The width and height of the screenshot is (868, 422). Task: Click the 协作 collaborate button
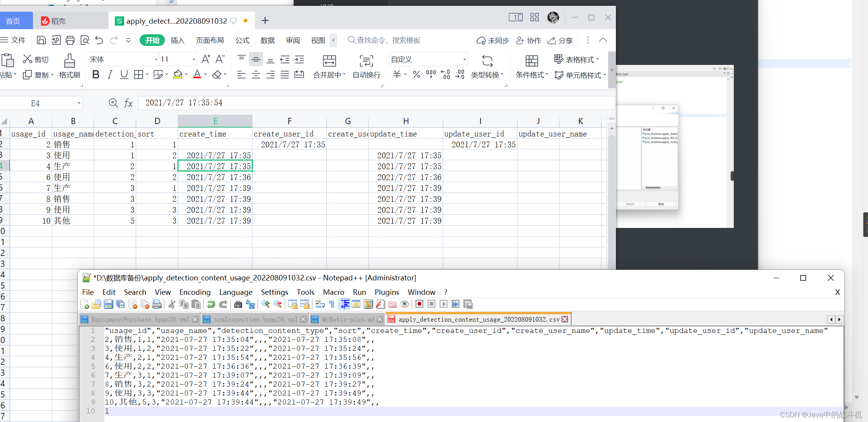pos(528,40)
